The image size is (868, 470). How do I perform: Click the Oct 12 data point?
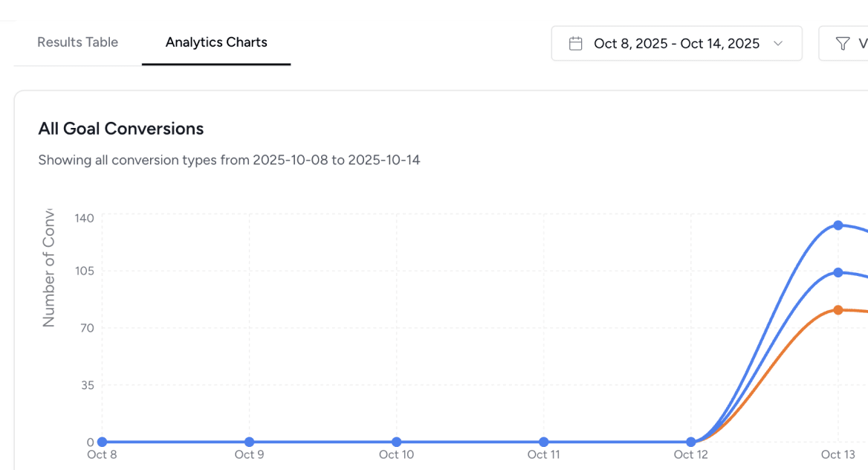(691, 442)
